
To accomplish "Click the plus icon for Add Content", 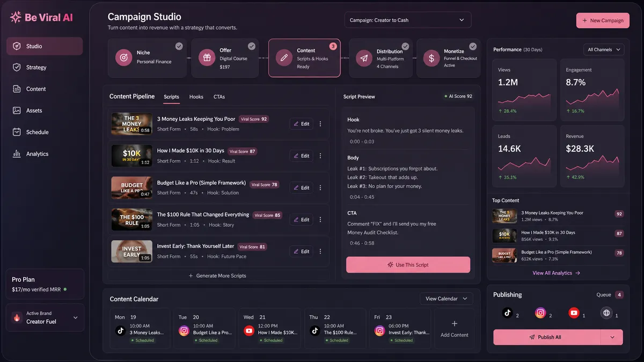I will click(x=455, y=323).
